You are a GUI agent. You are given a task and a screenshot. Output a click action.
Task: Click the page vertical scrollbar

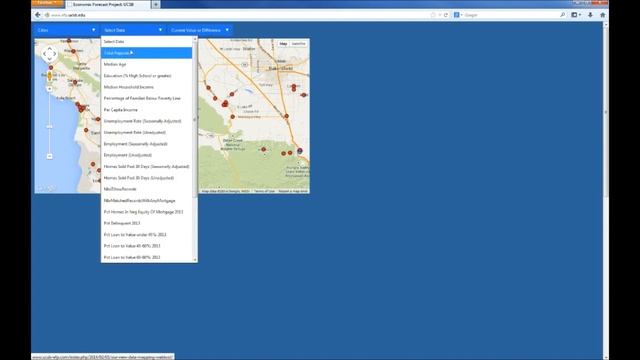point(606,112)
